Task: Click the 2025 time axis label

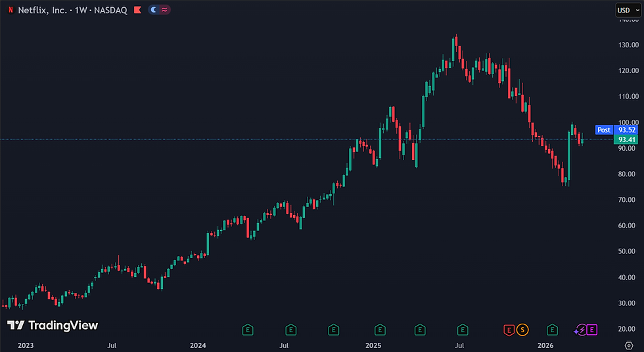Action: click(x=373, y=345)
